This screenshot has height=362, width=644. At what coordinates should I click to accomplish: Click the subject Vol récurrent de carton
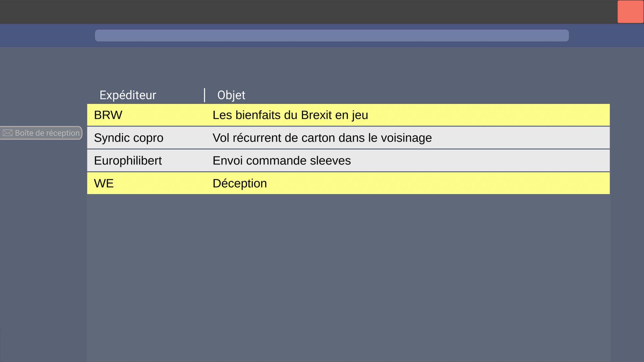coord(321,137)
